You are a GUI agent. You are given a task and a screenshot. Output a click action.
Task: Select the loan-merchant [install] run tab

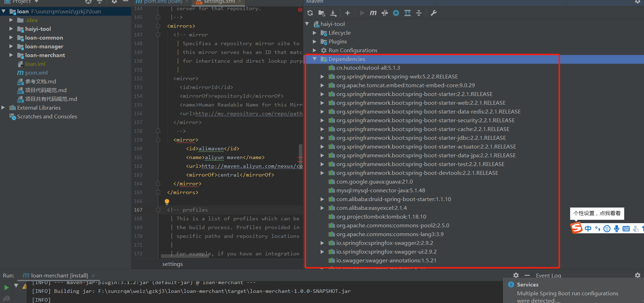point(56,275)
